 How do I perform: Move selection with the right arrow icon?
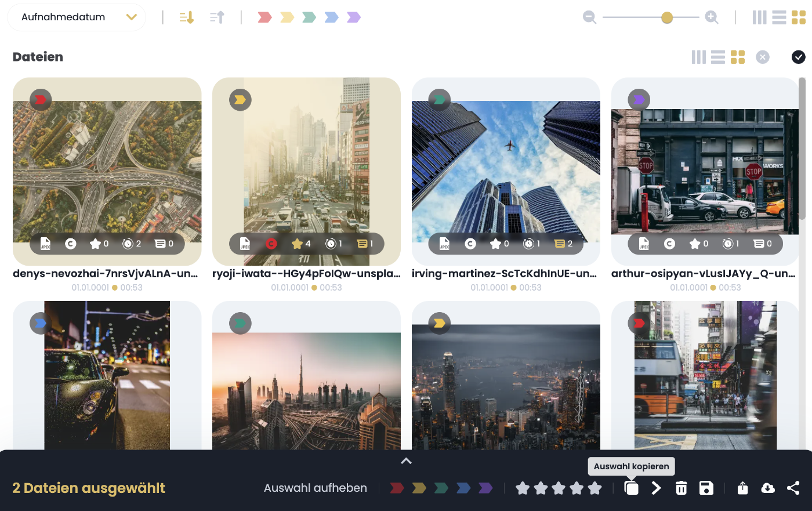click(x=656, y=488)
